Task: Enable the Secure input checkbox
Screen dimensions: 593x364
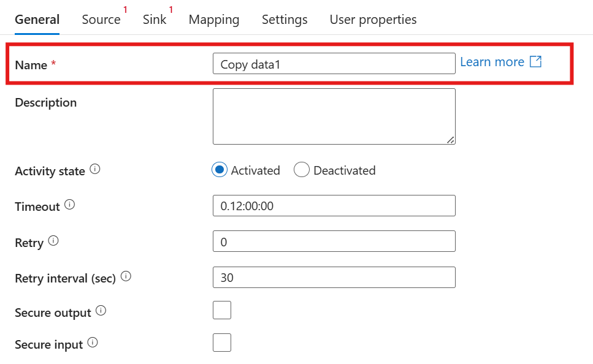Action: click(x=222, y=343)
